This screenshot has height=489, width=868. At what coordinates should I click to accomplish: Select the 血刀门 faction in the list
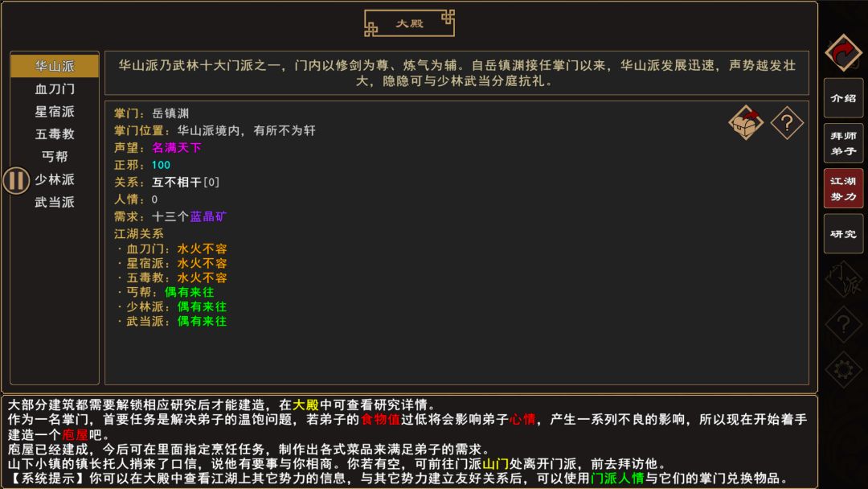(x=55, y=88)
